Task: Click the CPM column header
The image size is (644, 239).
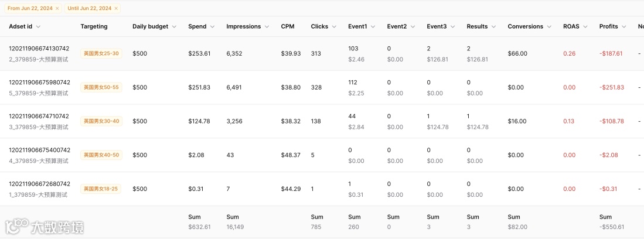Action: point(287,26)
